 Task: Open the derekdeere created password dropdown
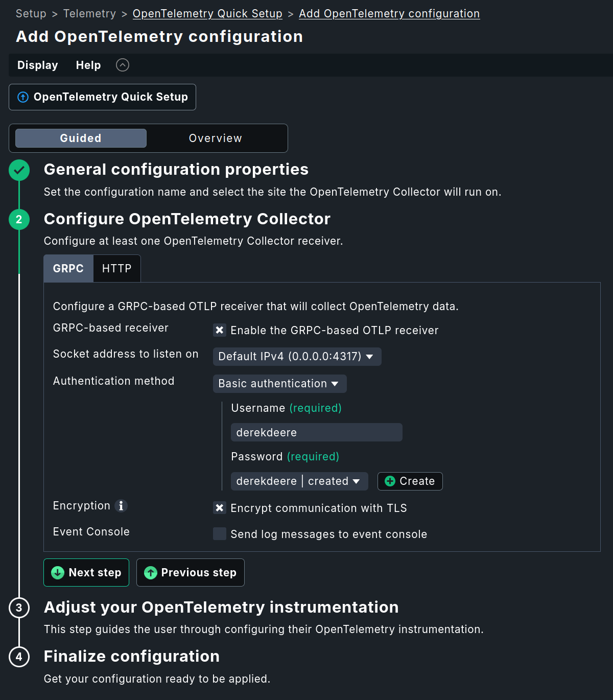(x=299, y=481)
